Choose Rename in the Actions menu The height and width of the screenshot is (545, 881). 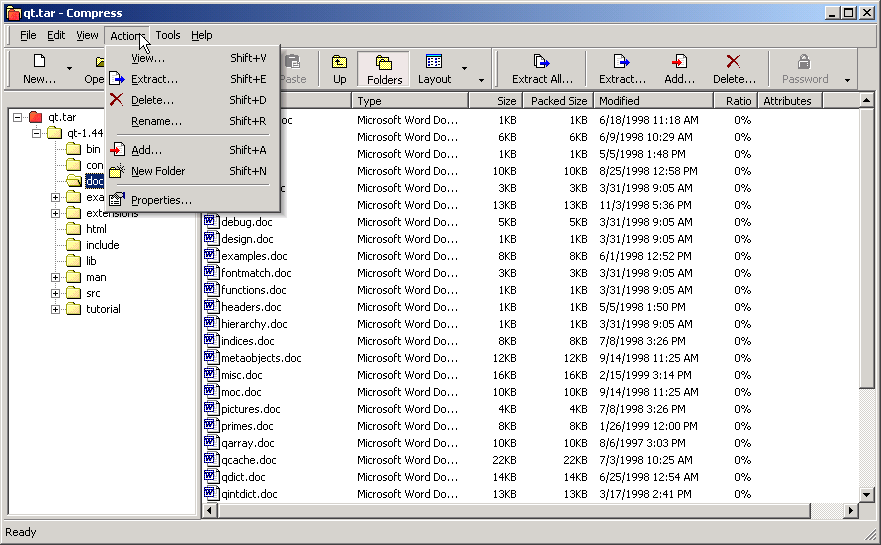tap(193, 121)
